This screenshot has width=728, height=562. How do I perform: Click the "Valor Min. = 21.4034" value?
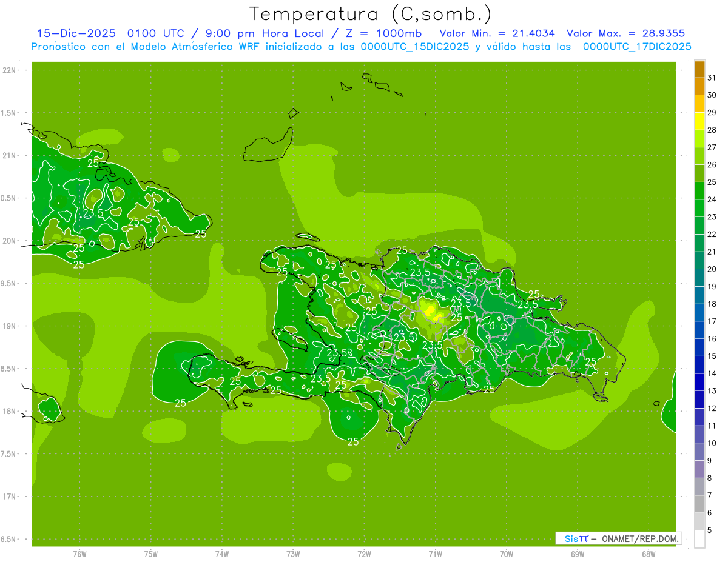[497, 33]
